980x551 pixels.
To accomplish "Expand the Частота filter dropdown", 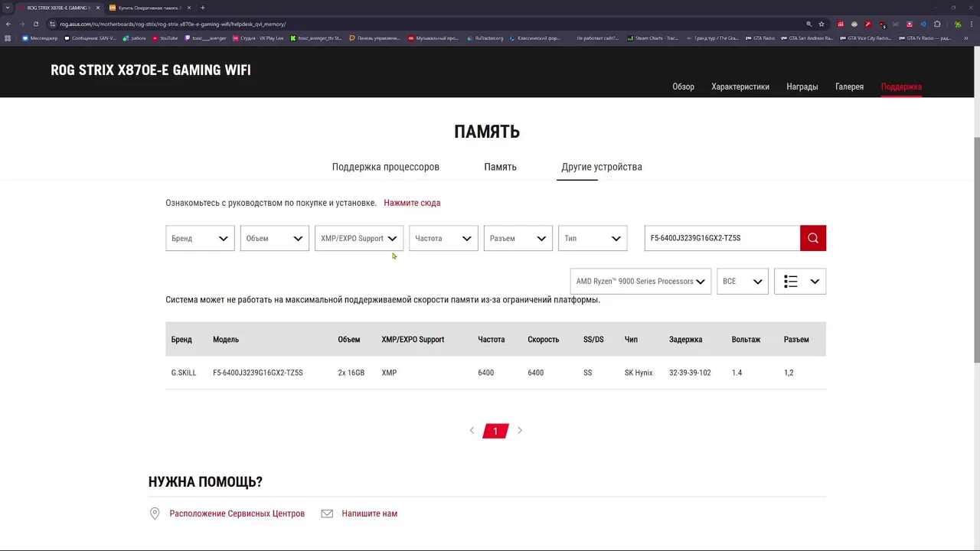I will (x=443, y=238).
